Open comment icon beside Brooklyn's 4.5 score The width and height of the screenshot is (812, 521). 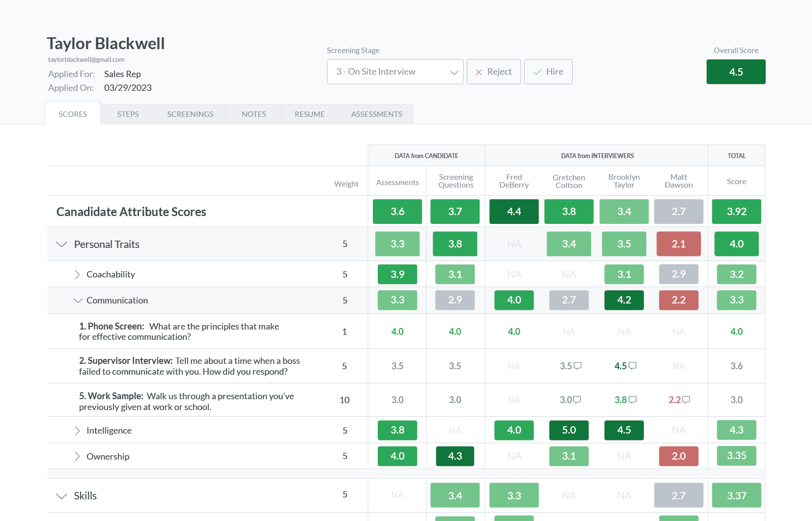(633, 366)
